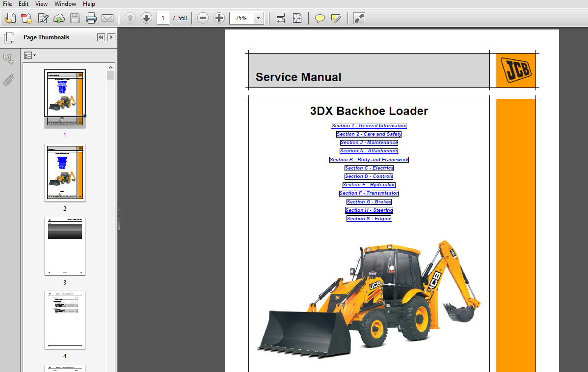Go to next page with down arrow
The image size is (588, 372).
tap(146, 18)
